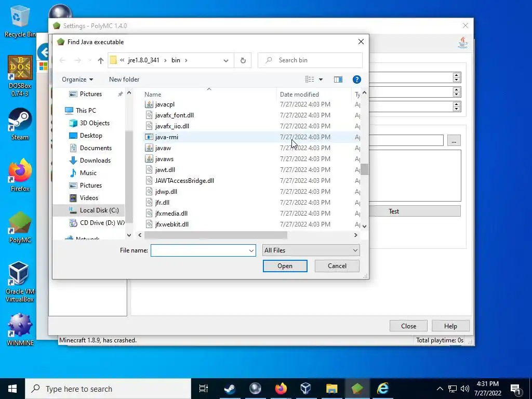This screenshot has height=399, width=532.
Task: Select jfxmedia.dll file
Action: [x=171, y=214]
